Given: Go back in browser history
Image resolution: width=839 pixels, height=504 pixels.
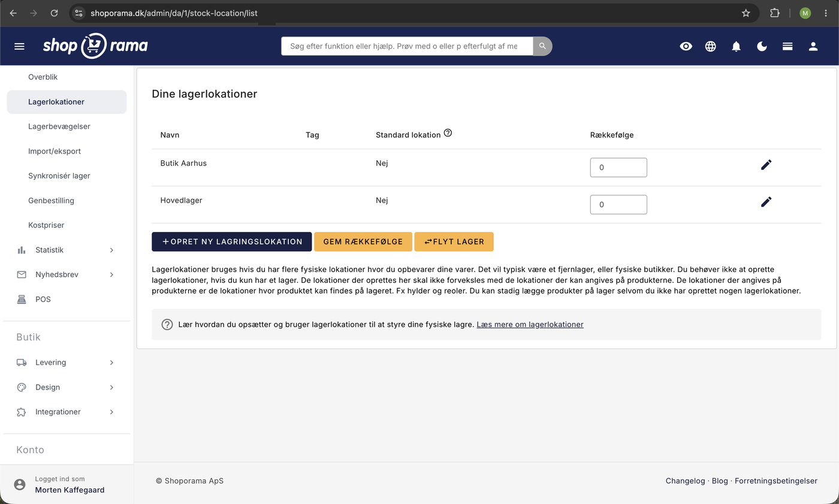Looking at the screenshot, I should point(13,13).
